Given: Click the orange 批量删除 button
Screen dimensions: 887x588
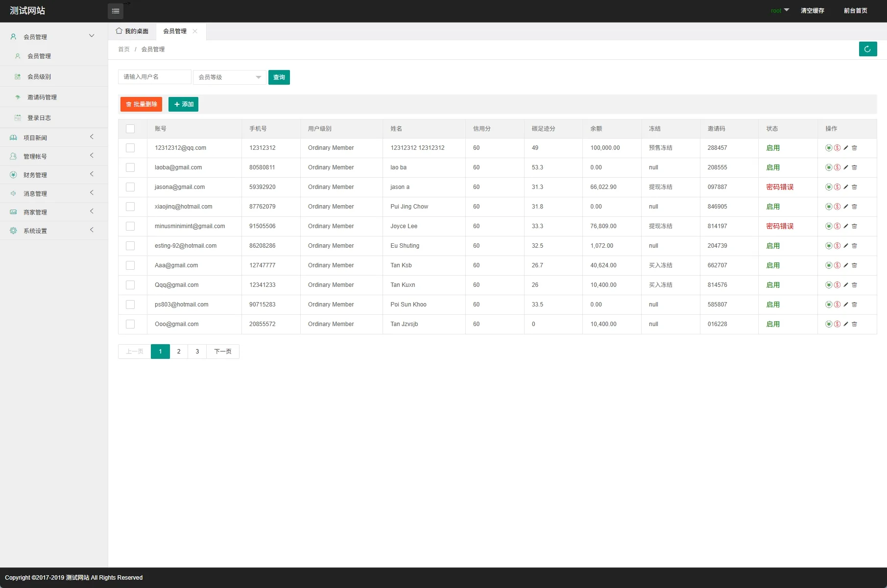Looking at the screenshot, I should [141, 104].
